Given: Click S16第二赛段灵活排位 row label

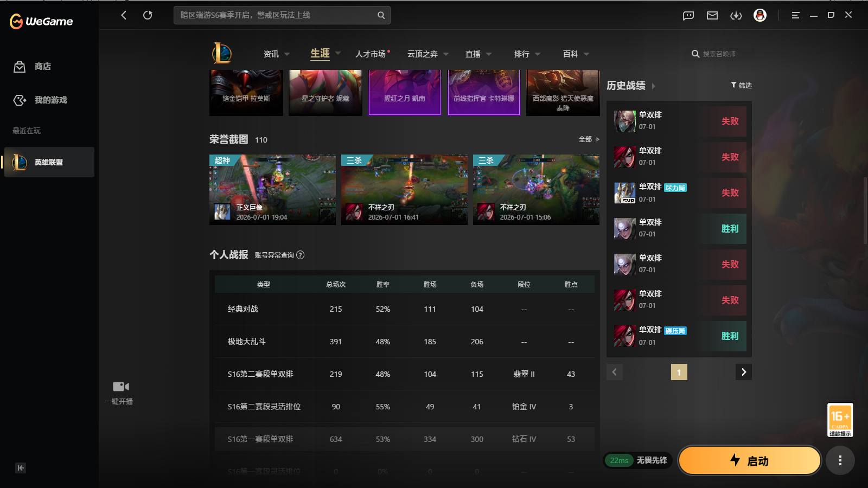Looking at the screenshot, I should point(264,407).
